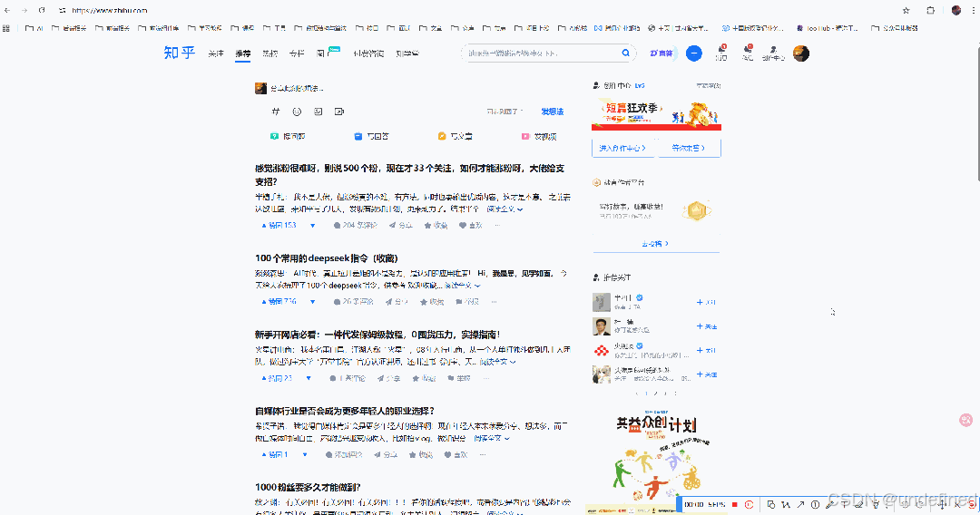Bookmark the page with star icon
The height and width of the screenshot is (515, 980).
(906, 11)
